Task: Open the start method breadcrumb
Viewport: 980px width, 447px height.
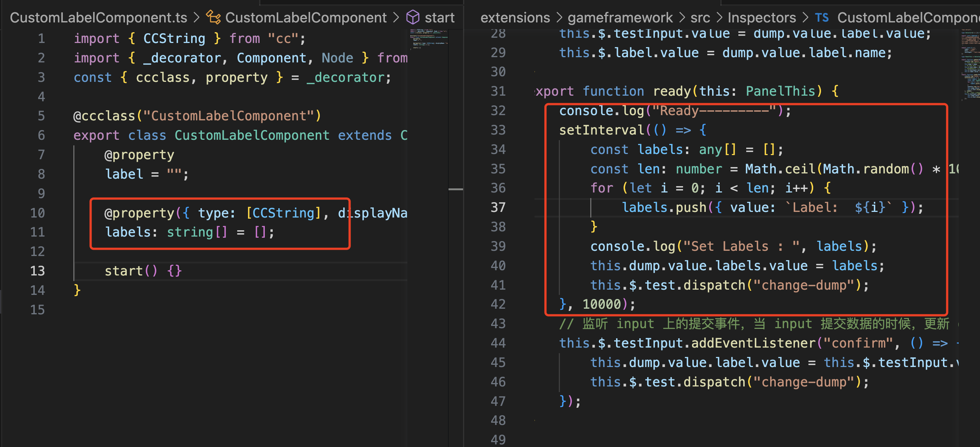Action: pos(440,17)
